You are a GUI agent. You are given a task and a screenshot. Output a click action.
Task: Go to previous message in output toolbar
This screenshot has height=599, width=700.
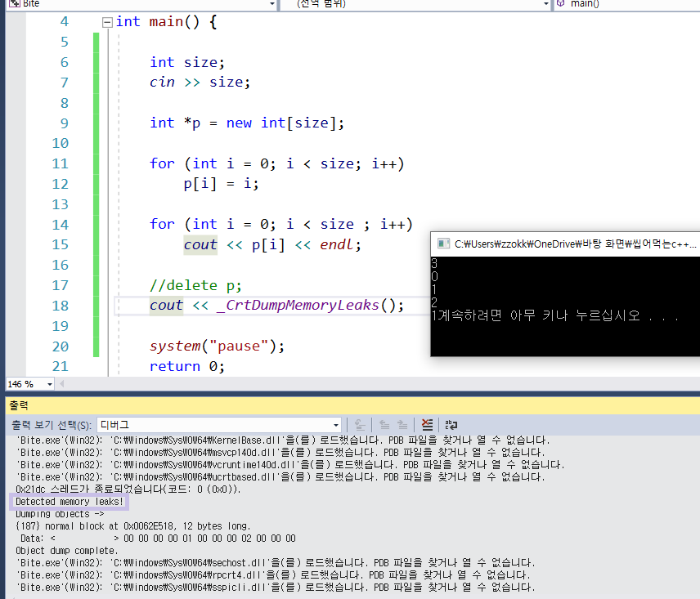(x=384, y=425)
